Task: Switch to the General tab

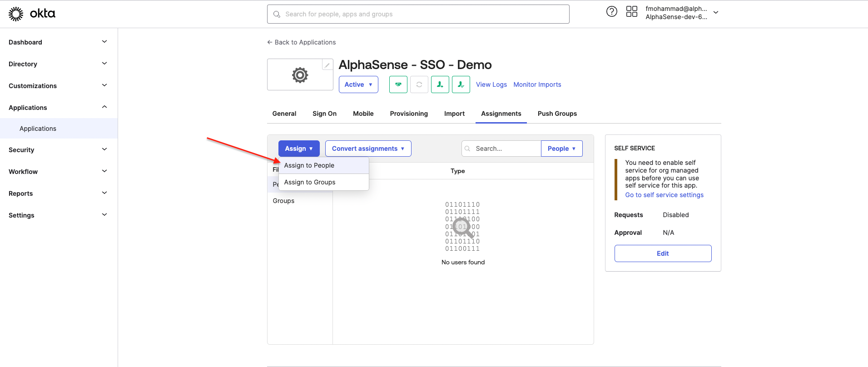Action: click(x=284, y=114)
